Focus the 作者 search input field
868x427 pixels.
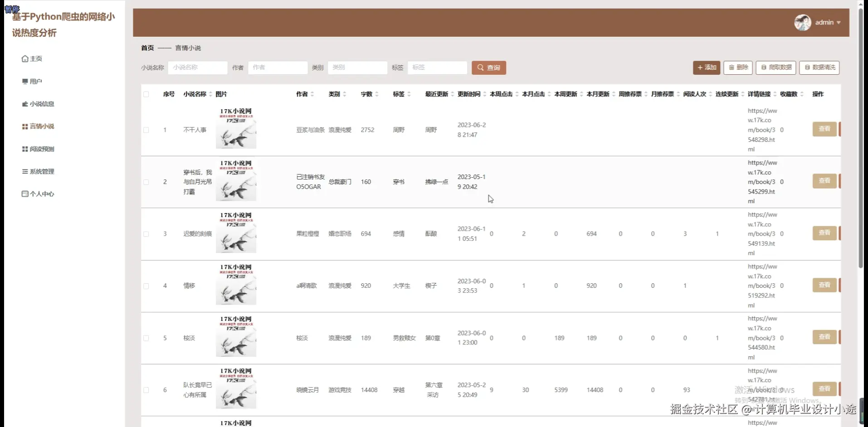278,68
